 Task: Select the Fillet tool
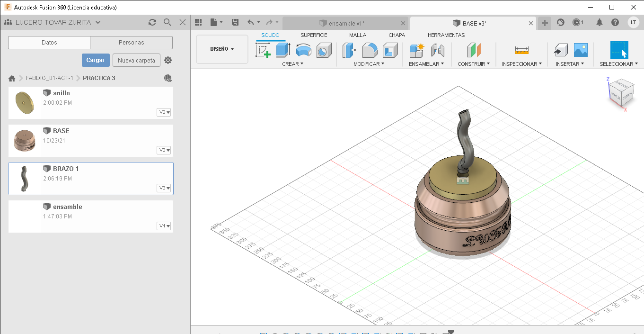[370, 50]
